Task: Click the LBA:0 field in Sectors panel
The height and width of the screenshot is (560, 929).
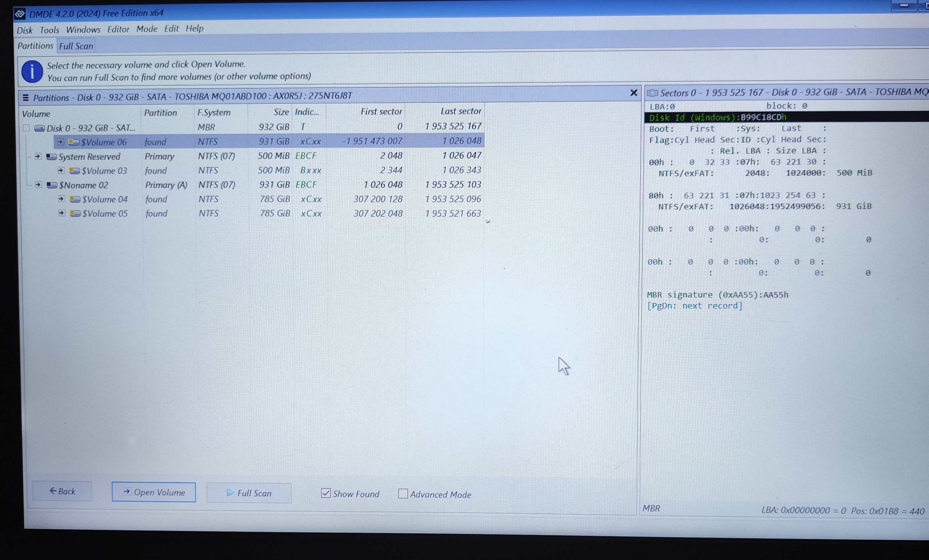Action: (662, 107)
